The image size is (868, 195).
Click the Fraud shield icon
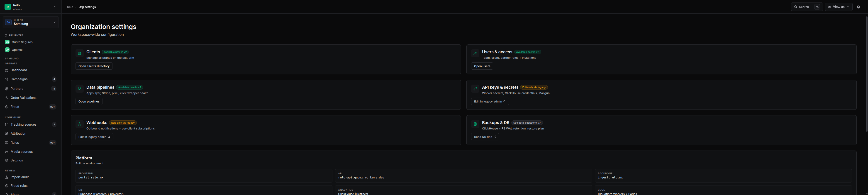coord(6,107)
